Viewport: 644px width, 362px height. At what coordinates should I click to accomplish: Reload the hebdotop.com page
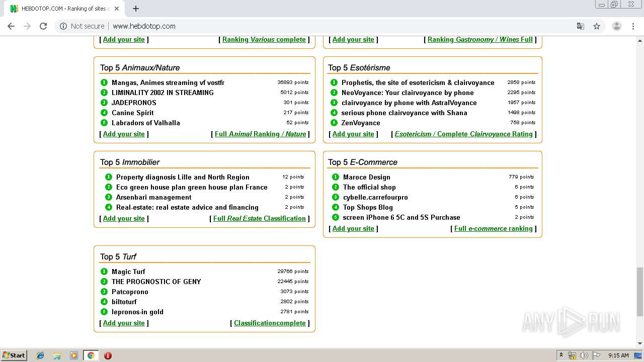[x=43, y=26]
